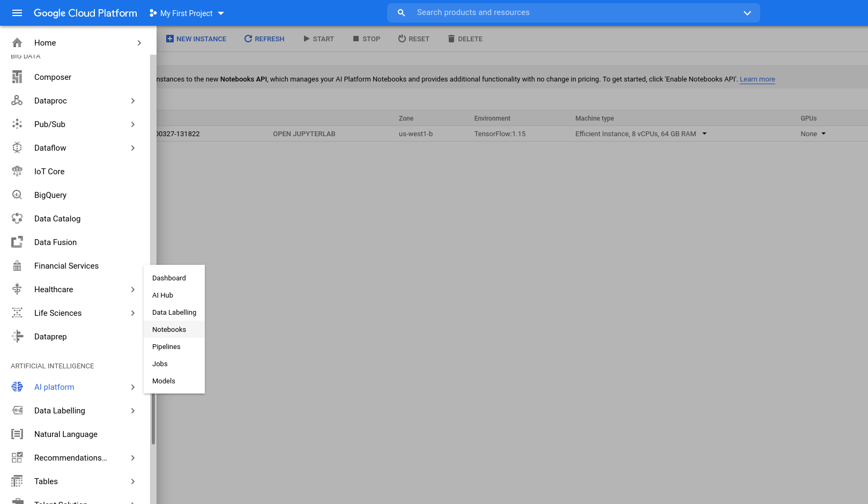Click the Start play icon
868x504 pixels.
307,39
